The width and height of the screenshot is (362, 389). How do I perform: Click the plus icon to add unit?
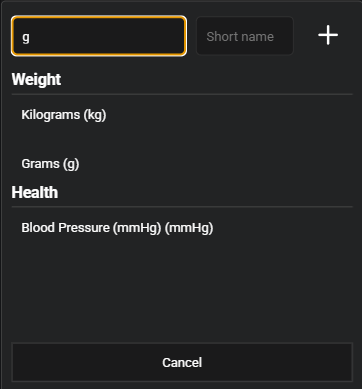(328, 35)
